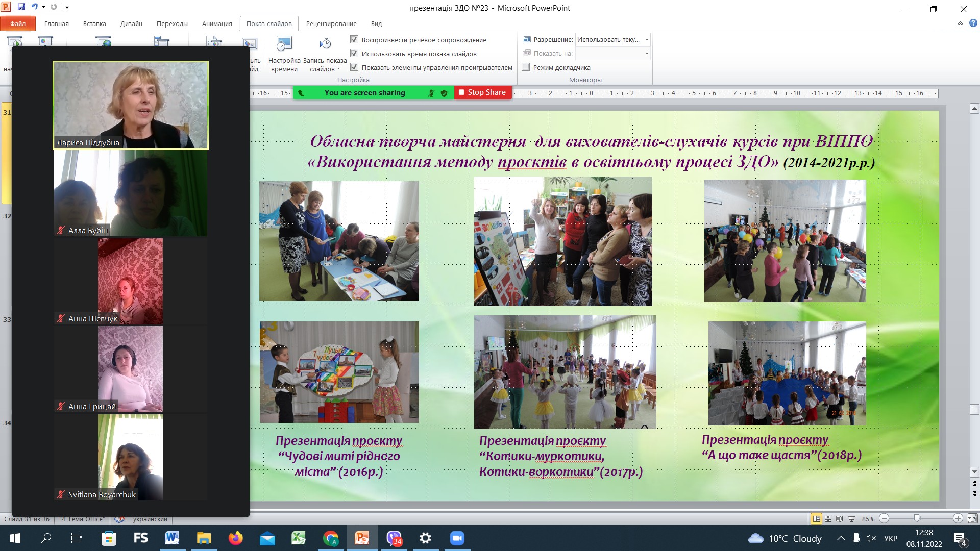Start slideshow from status bar icon
This screenshot has height=551, width=980.
pos(851,518)
